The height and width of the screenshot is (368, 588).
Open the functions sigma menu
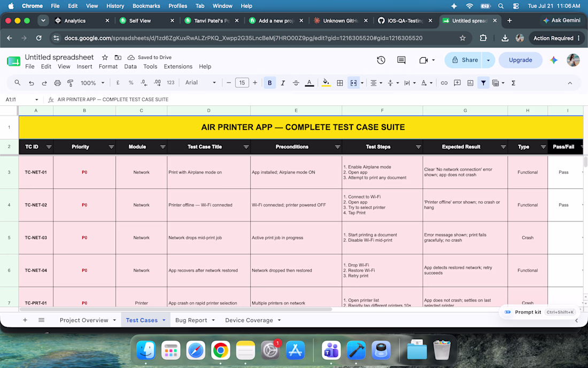[x=513, y=83]
